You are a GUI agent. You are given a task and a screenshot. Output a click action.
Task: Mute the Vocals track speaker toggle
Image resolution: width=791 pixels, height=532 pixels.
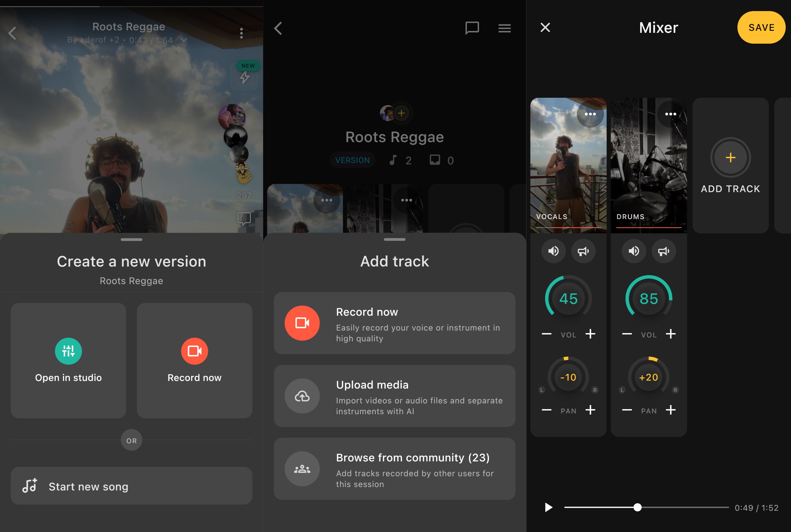[x=553, y=251]
